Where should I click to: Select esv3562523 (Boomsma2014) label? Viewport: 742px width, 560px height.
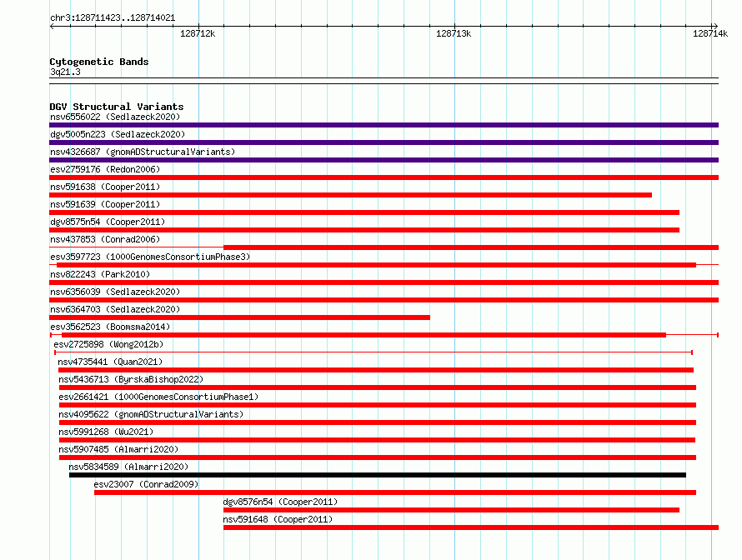[x=110, y=327]
